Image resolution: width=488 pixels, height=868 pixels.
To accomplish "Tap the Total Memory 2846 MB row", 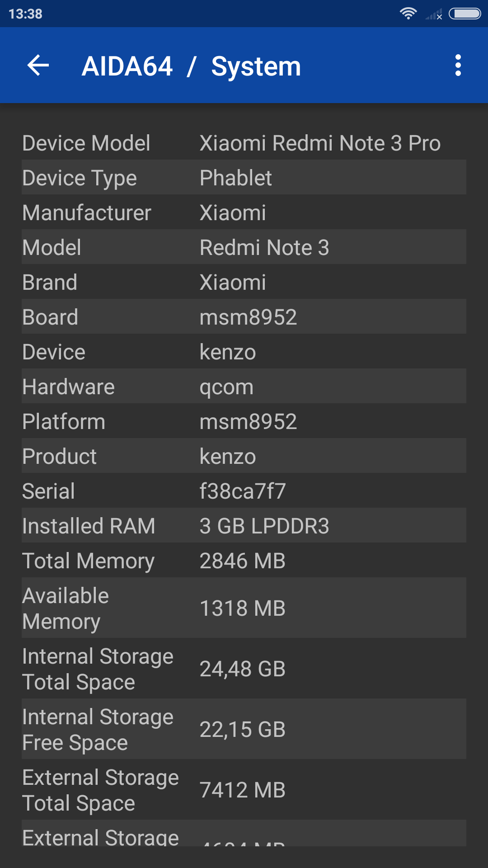I will 244,561.
